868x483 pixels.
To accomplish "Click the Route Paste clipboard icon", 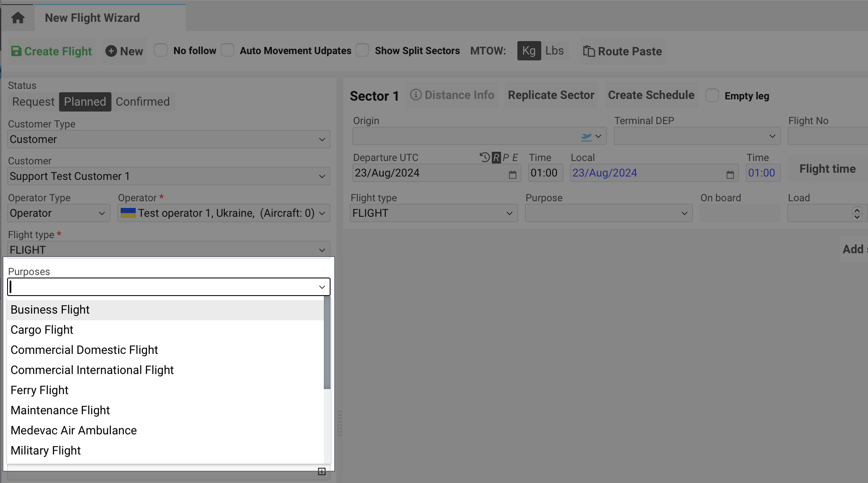I will (x=589, y=51).
